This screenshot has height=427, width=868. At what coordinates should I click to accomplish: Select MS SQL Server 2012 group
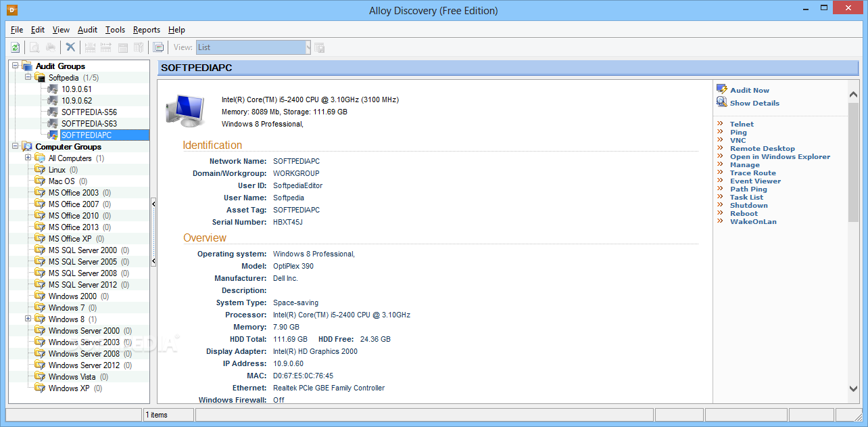82,285
